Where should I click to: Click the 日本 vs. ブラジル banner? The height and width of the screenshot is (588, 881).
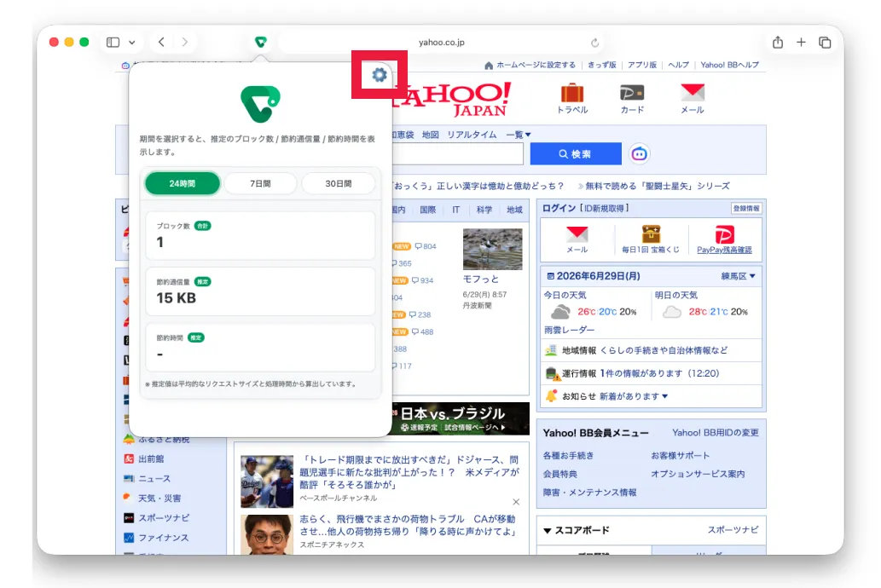point(461,418)
